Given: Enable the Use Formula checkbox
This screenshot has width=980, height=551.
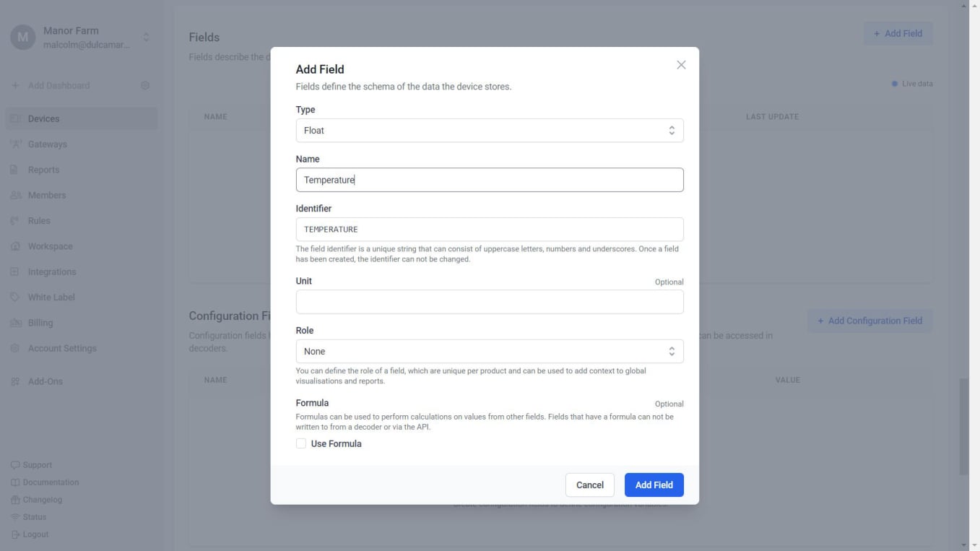Looking at the screenshot, I should click(x=301, y=443).
